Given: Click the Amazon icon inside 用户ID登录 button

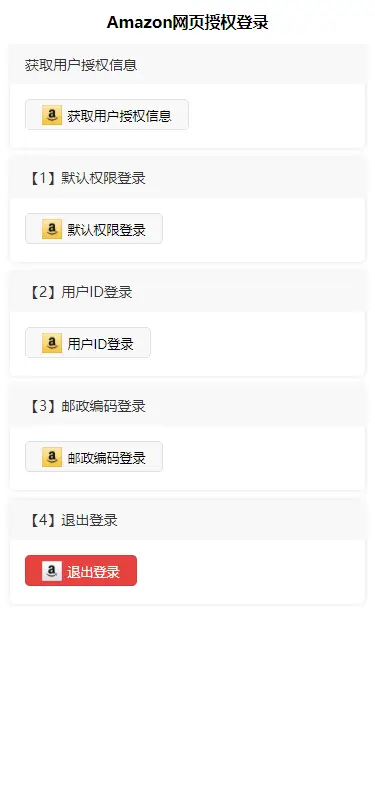Looking at the screenshot, I should 52,343.
